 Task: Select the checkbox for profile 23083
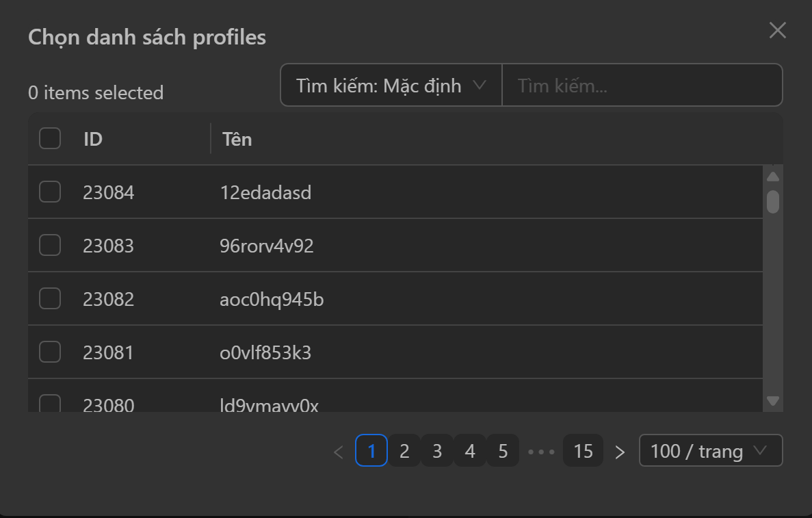[x=50, y=246]
